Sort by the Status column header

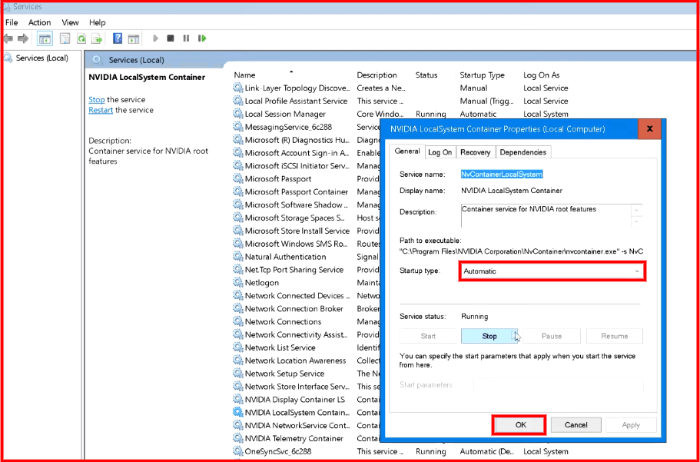[426, 75]
